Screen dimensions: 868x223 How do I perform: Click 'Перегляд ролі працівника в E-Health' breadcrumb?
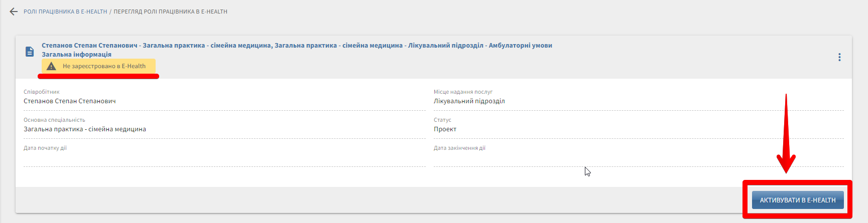point(170,12)
